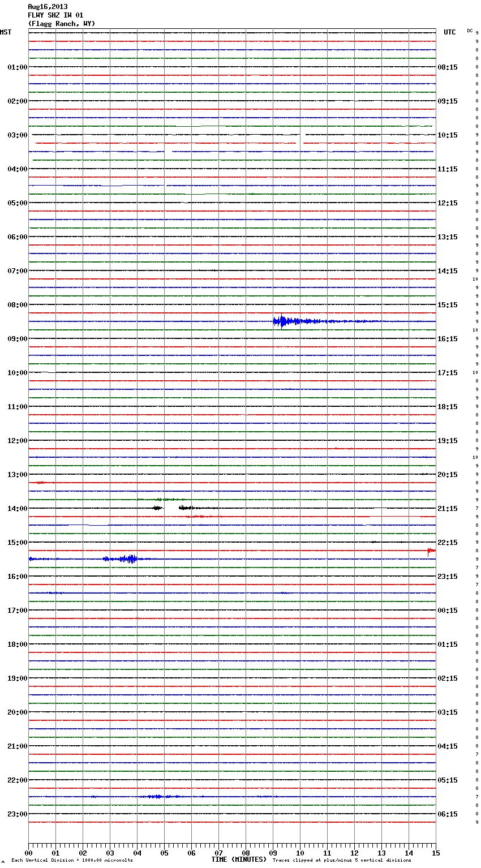
Task: Click the 08:15 UTC time label
Action: coord(448,67)
